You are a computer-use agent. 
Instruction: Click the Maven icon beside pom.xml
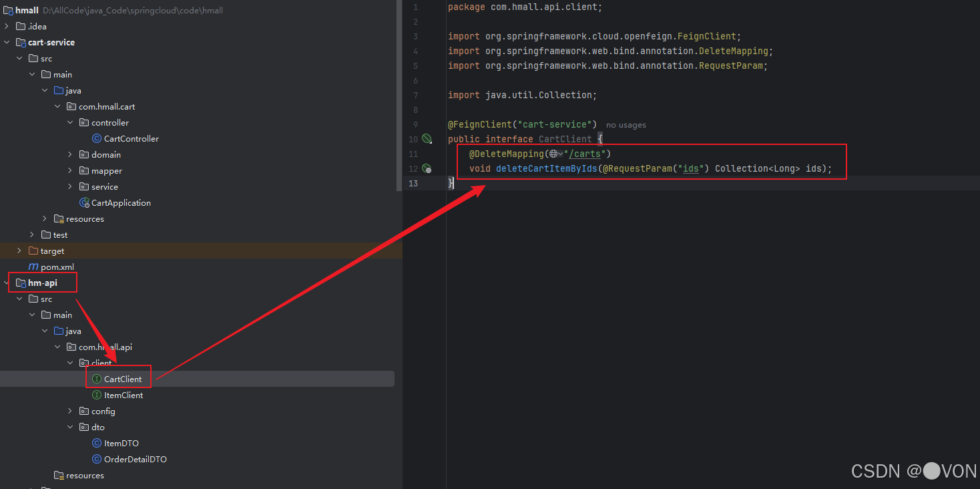(x=33, y=267)
